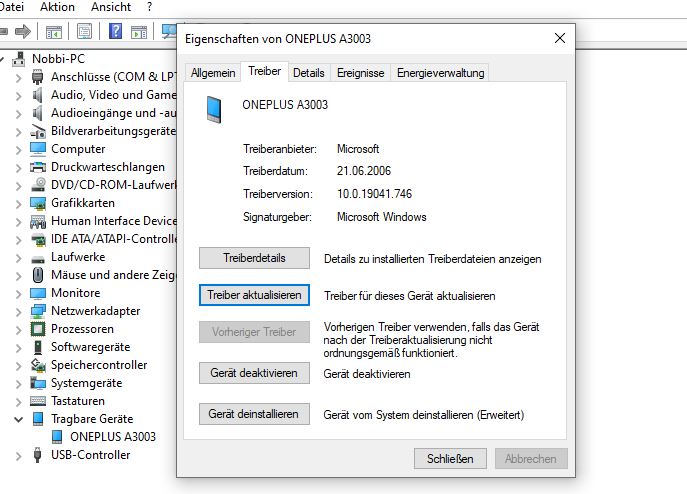Click the DVD/CD-ROM drive icon
Screen dimensions: 687x494
(x=38, y=185)
